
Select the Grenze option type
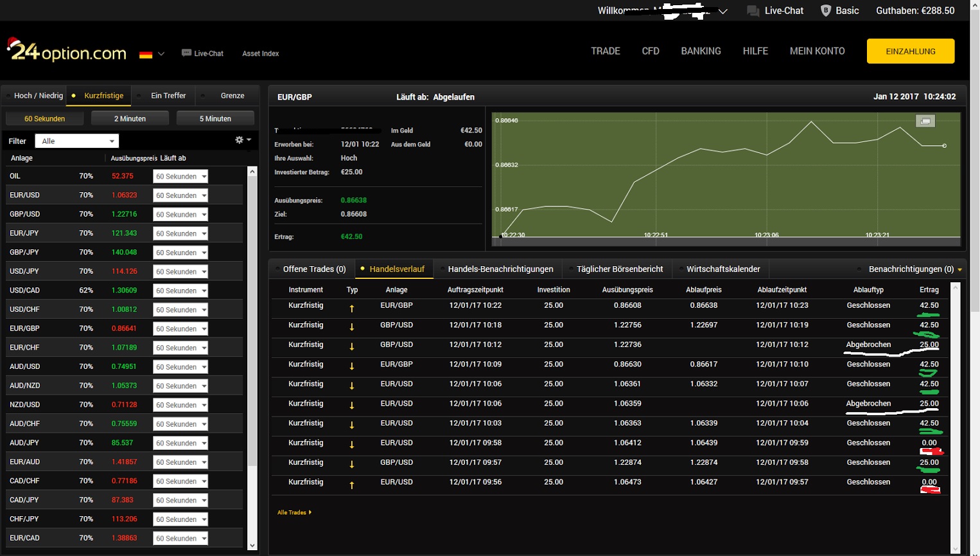[x=232, y=96]
